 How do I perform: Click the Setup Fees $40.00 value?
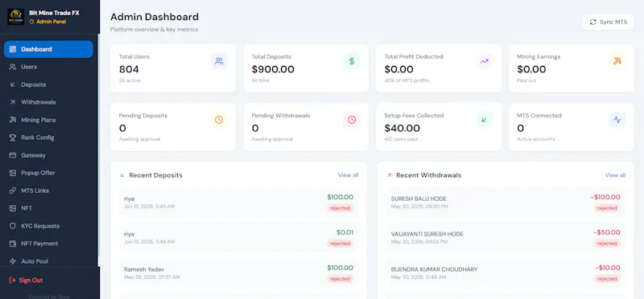point(402,129)
